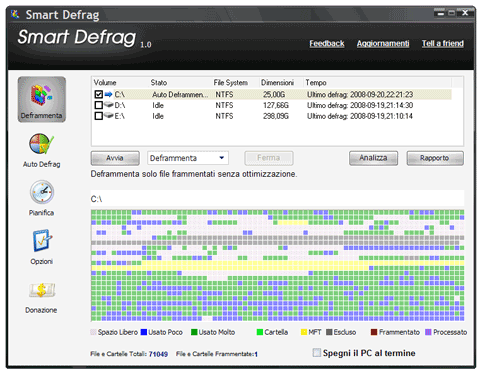480x375 pixels.
Task: Click the Usato Poco blue swatch
Action: click(144, 332)
